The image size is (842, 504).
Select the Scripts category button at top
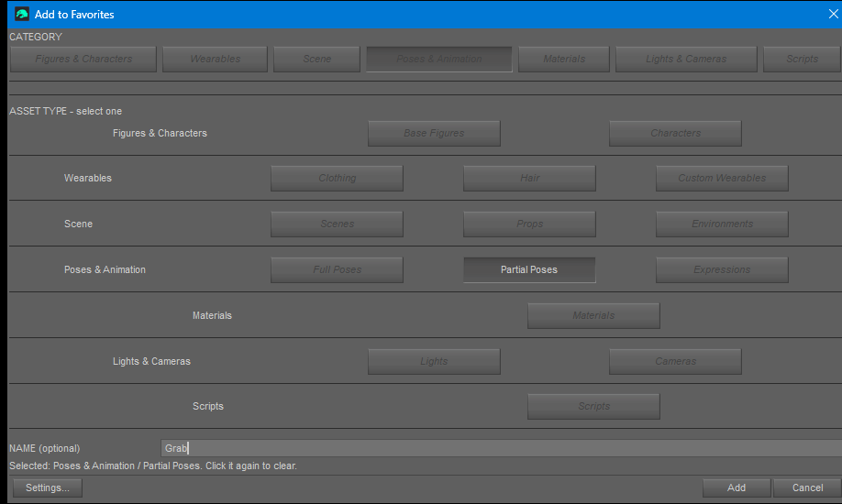click(x=803, y=59)
